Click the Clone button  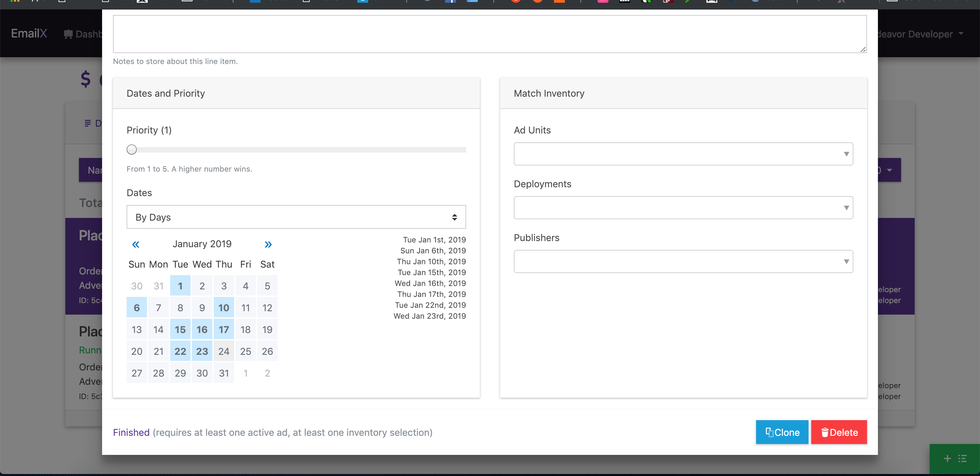782,432
